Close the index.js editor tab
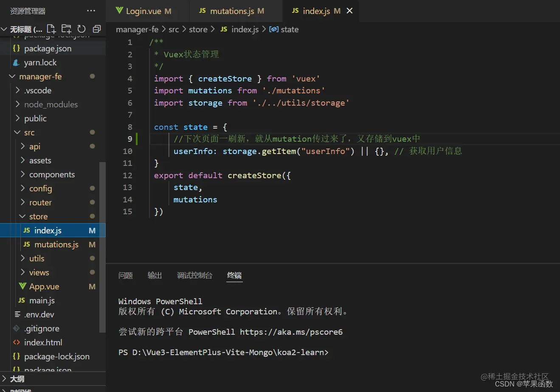Screen dimensions: 560x392 (349, 11)
